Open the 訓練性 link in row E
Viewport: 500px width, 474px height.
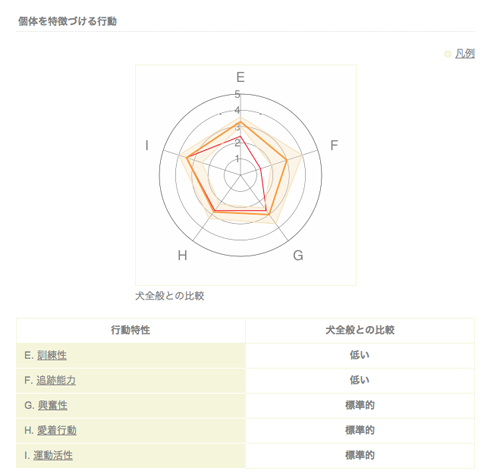[x=52, y=355]
